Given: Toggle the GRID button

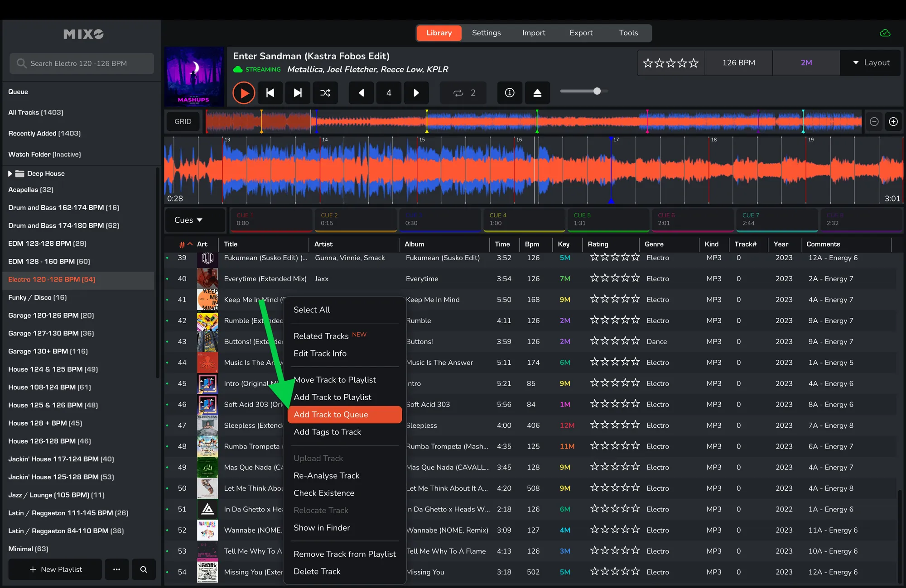Looking at the screenshot, I should tap(183, 121).
